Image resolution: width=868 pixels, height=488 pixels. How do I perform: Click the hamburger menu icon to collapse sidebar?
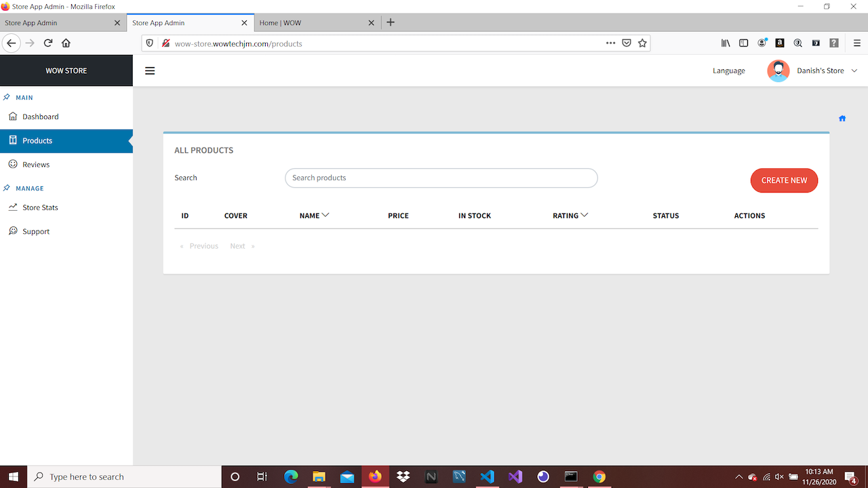[x=150, y=70]
